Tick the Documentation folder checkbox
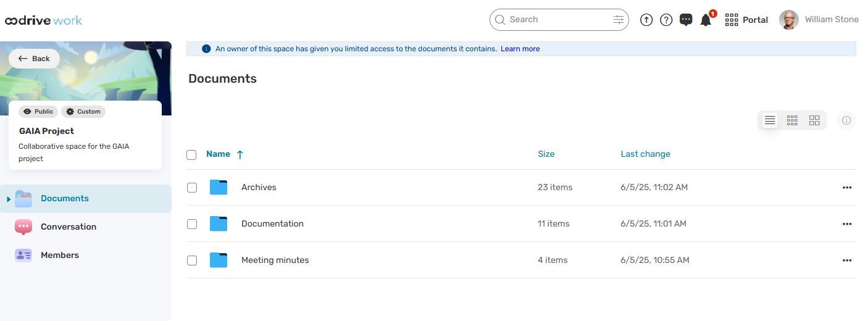Viewport: 868px width, 321px height. (192, 224)
